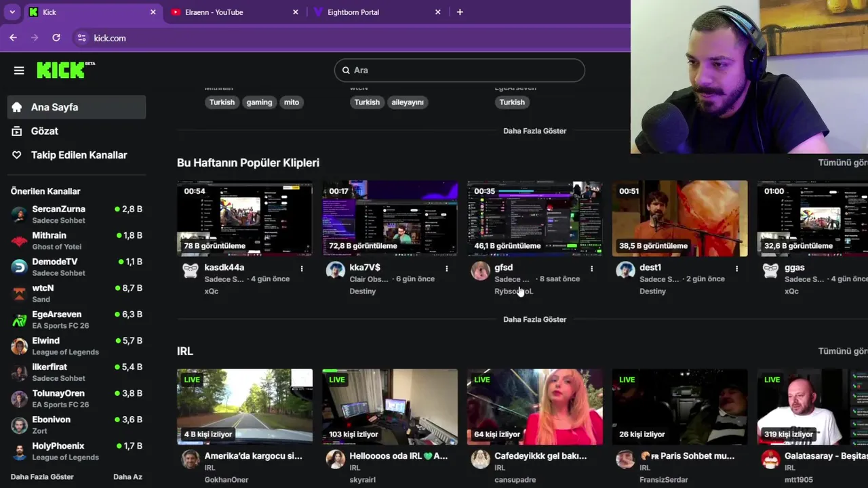Open Amerika'da kargocu live stream thumbnail

click(245, 407)
